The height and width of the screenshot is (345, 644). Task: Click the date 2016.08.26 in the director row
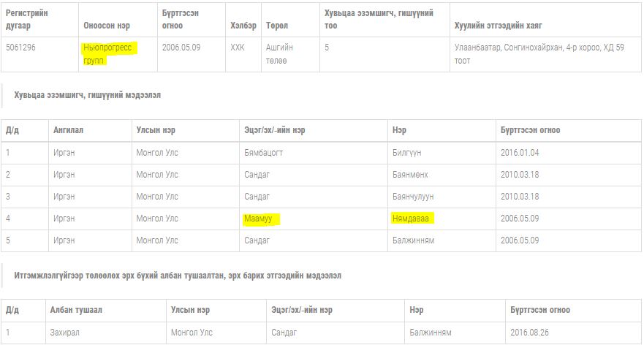click(529, 333)
